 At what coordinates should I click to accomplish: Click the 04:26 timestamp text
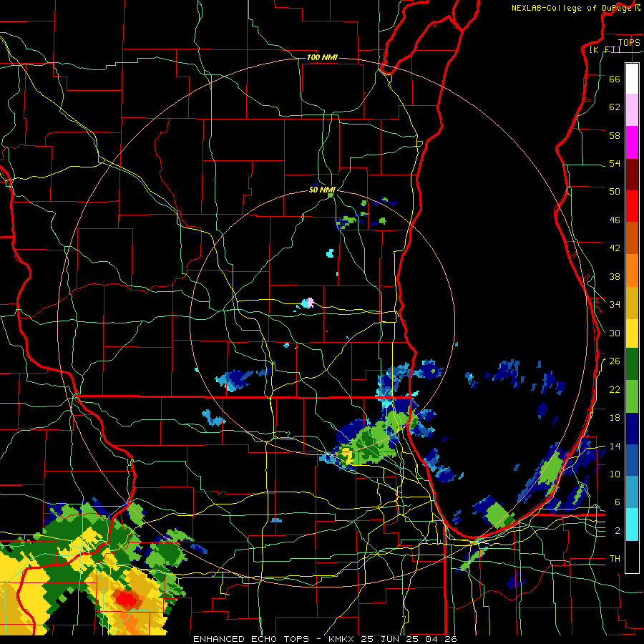click(x=441, y=639)
